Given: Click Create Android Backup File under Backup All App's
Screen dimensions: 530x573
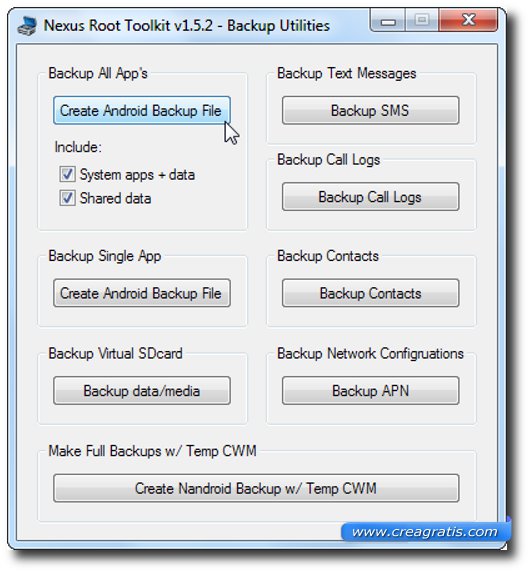Looking at the screenshot, I should [x=142, y=110].
